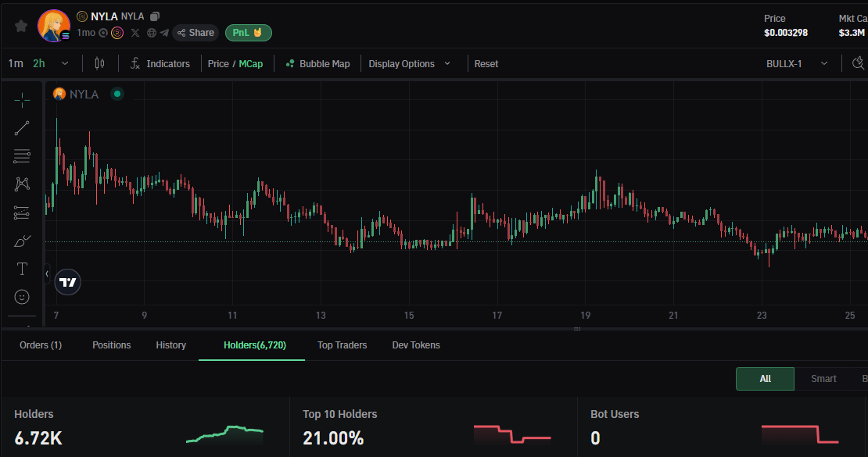868x457 pixels.
Task: Open the Dev Tokens tab
Action: point(416,345)
